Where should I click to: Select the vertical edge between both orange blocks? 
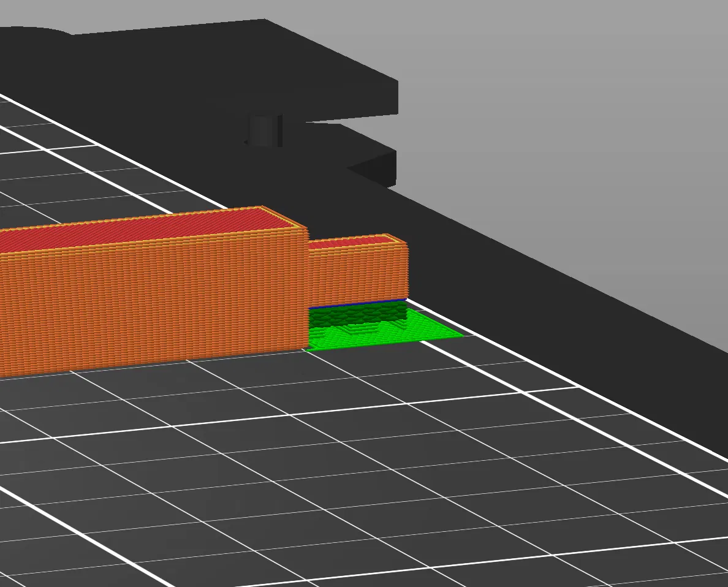[309, 288]
